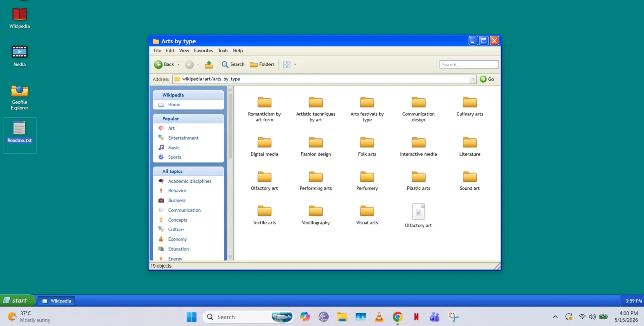Open the Behavior topic link

177,191
